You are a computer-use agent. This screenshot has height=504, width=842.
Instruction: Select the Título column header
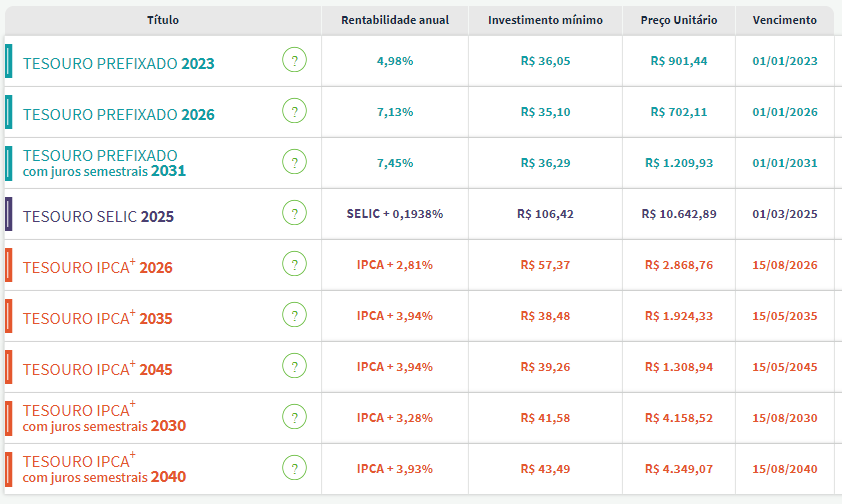tap(163, 20)
